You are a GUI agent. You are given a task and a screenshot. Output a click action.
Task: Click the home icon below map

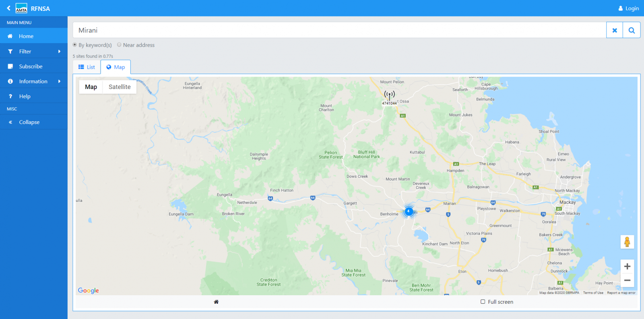point(216,302)
